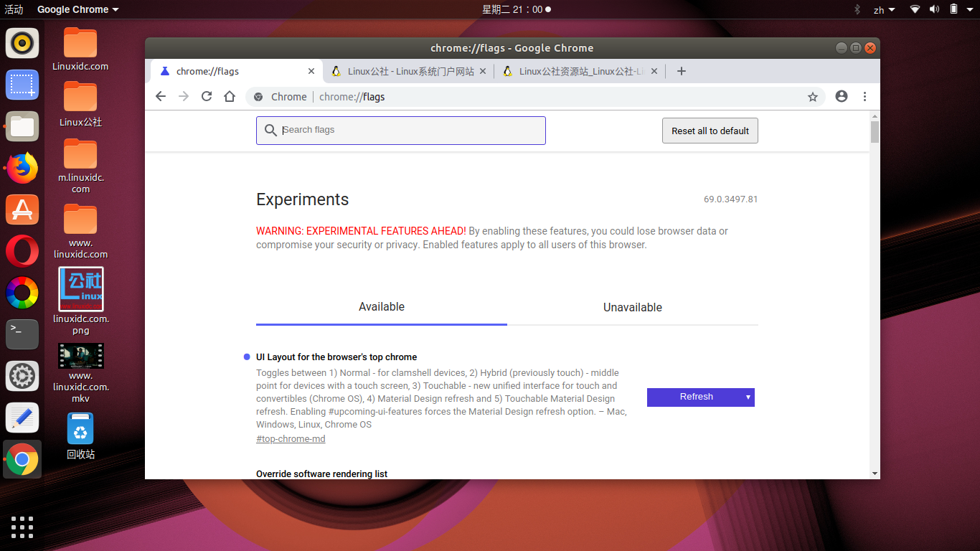980x551 pixels.
Task: Open the text editor in dock
Action: pyautogui.click(x=22, y=418)
